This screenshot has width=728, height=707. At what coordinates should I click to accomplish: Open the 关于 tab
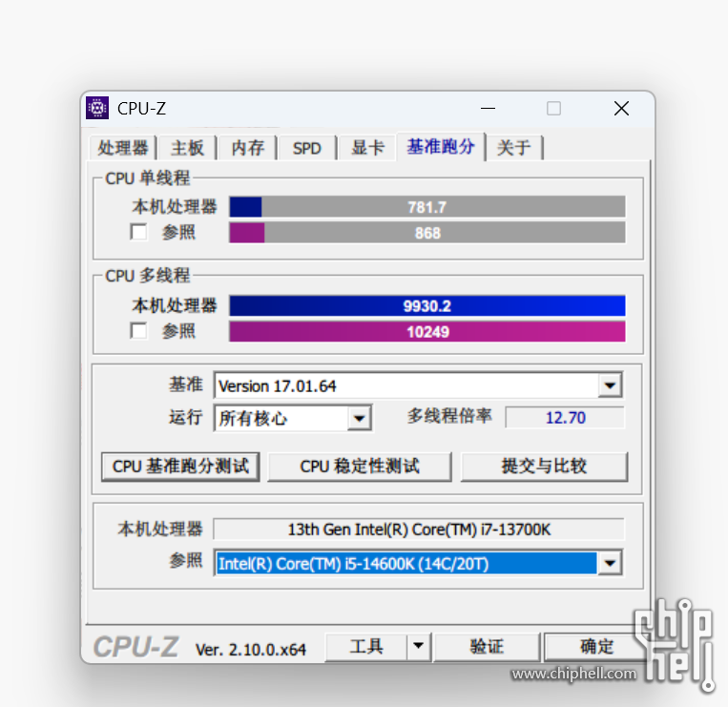514,148
